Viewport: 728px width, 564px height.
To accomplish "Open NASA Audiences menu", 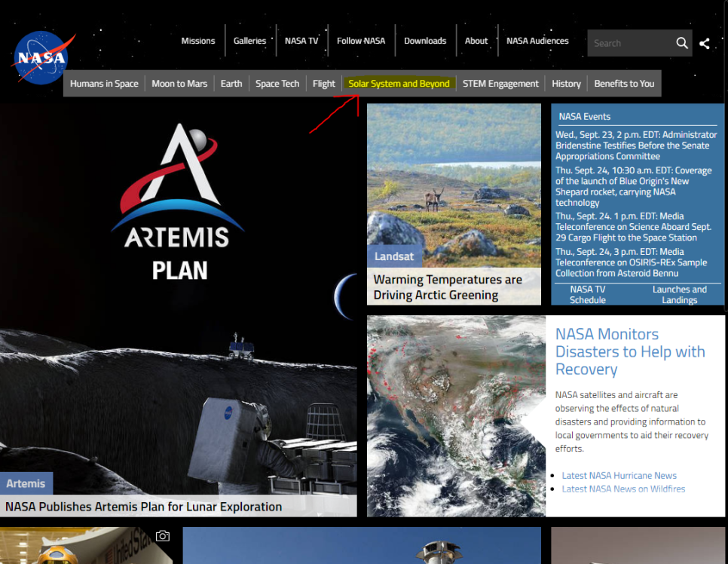I will click(537, 41).
